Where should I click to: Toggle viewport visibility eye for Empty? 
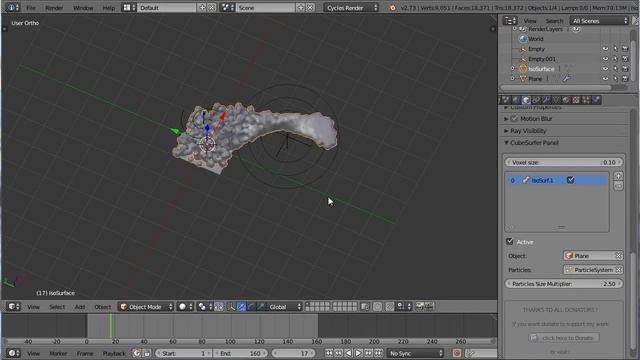click(x=605, y=49)
